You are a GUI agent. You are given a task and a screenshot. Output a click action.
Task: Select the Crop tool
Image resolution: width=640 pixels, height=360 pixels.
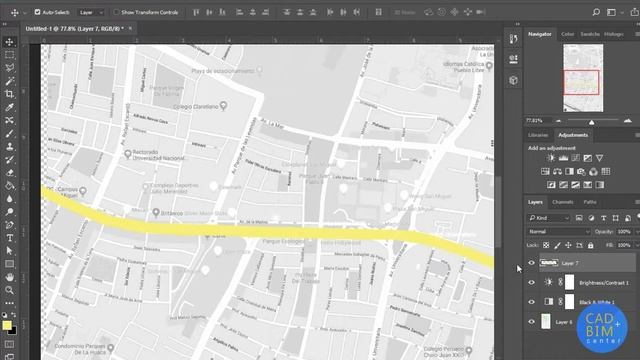click(9, 94)
